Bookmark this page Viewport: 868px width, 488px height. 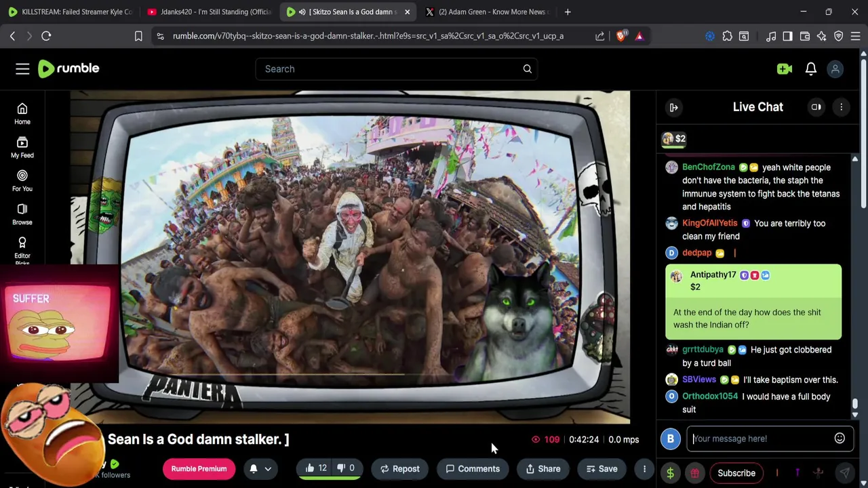coord(138,36)
